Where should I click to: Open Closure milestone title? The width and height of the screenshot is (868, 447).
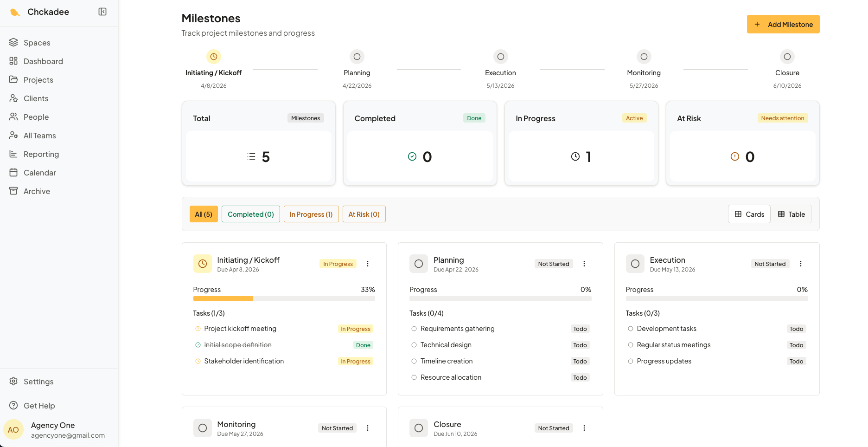click(x=447, y=424)
